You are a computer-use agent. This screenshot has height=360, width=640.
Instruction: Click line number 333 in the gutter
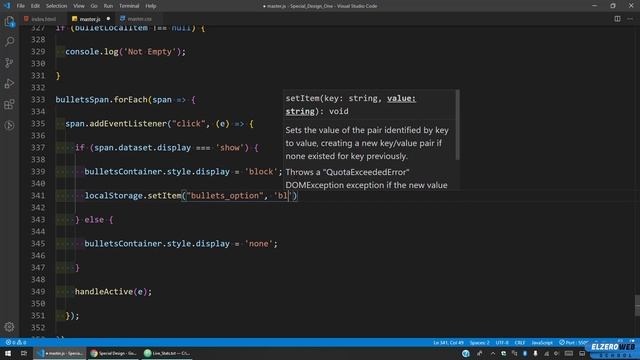pyautogui.click(x=38, y=100)
